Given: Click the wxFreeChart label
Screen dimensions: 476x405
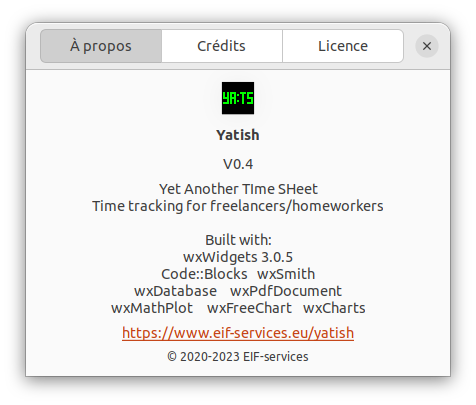Looking at the screenshot, I should pyautogui.click(x=249, y=308).
